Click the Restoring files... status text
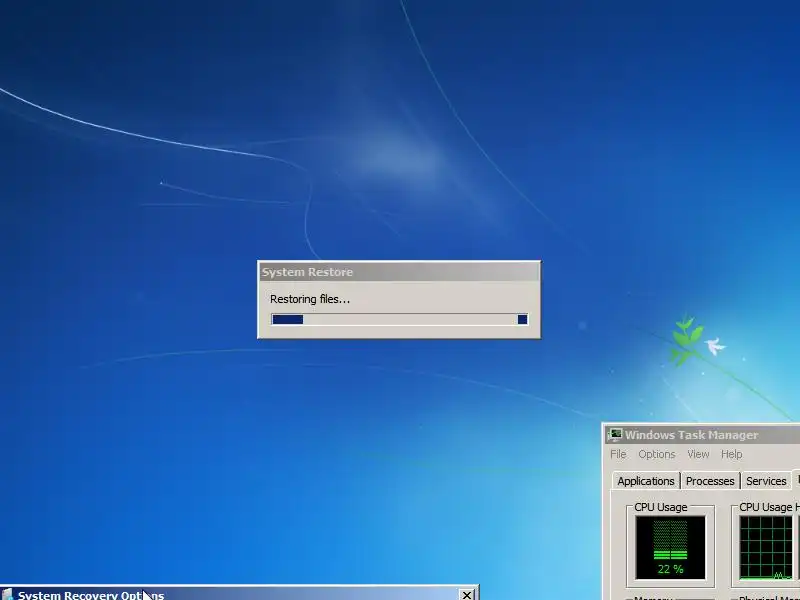 (310, 299)
